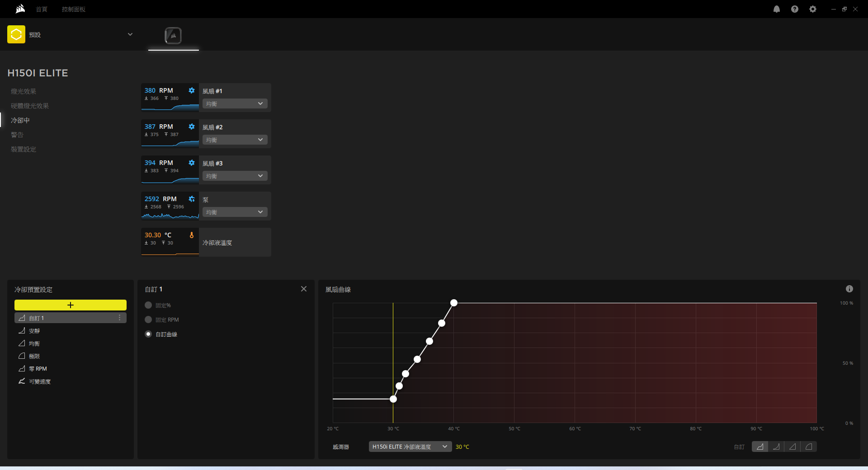Viewport: 868px width, 470px height.
Task: Click the curve point at 30 °C
Action: pyautogui.click(x=393, y=399)
